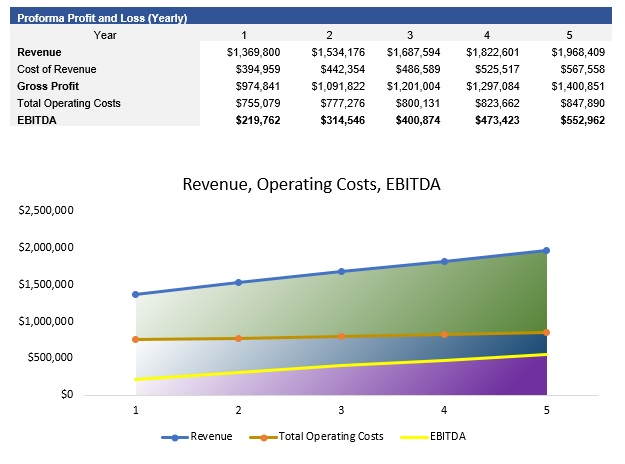This screenshot has height=464, width=625.
Task: Click the Total Operating Costs row label
Action: click(x=69, y=103)
